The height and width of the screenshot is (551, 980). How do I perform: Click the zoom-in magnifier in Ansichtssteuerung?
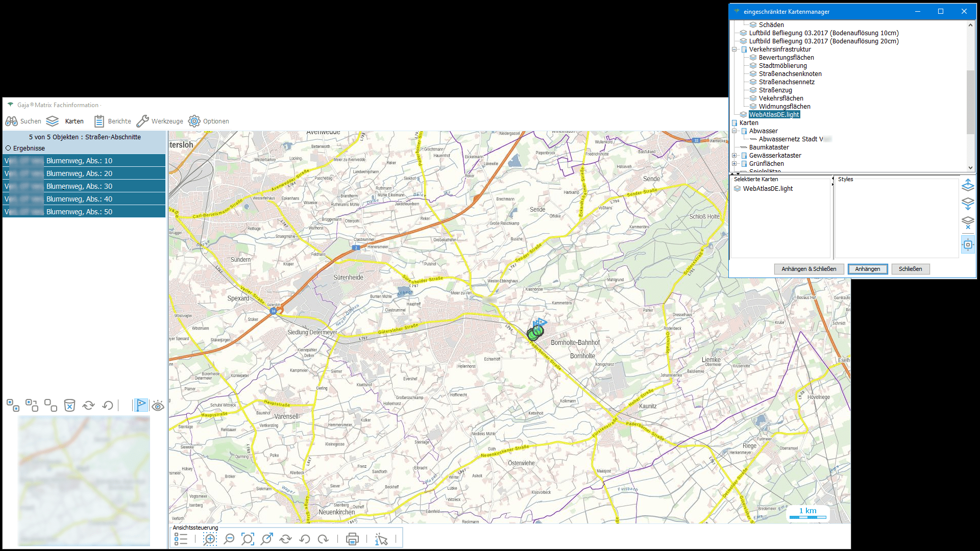point(210,539)
